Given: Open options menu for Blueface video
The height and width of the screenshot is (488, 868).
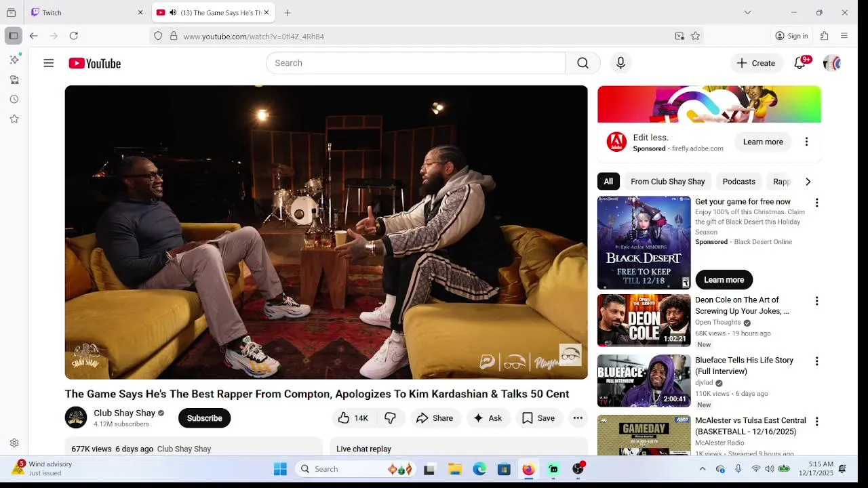Looking at the screenshot, I should click(816, 361).
